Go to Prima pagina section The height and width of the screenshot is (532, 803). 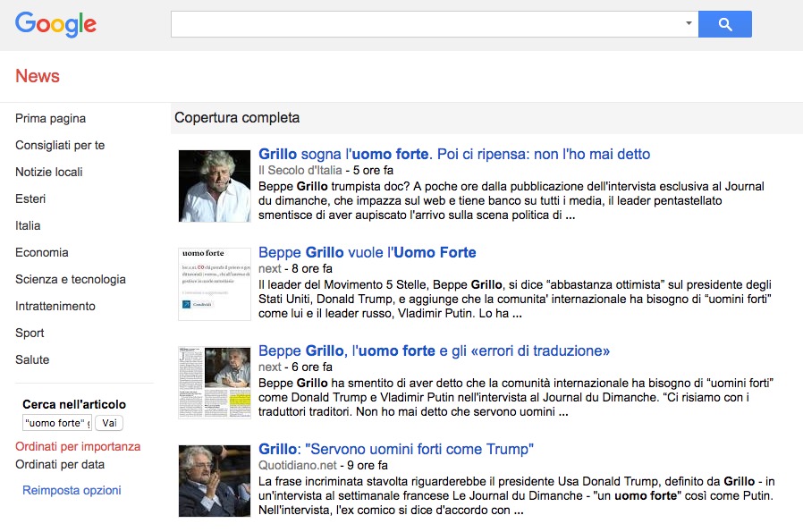pyautogui.click(x=51, y=119)
